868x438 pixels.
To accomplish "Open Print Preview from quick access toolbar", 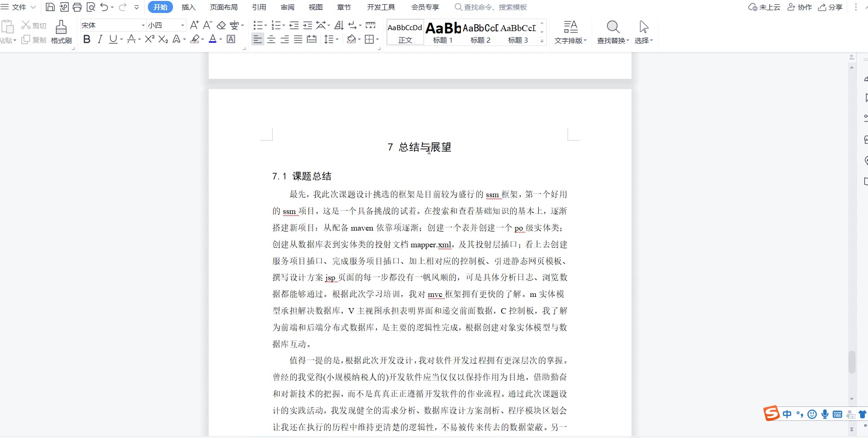I will [91, 7].
